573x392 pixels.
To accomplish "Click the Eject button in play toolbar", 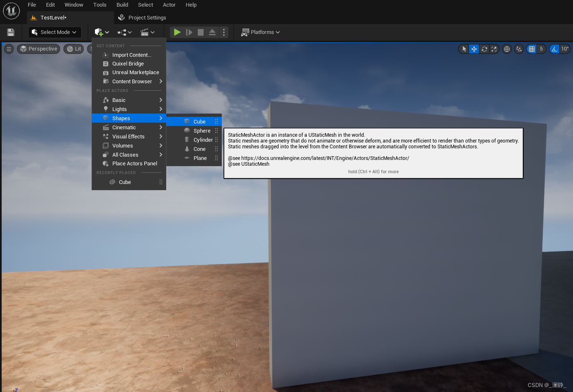I will tap(212, 32).
